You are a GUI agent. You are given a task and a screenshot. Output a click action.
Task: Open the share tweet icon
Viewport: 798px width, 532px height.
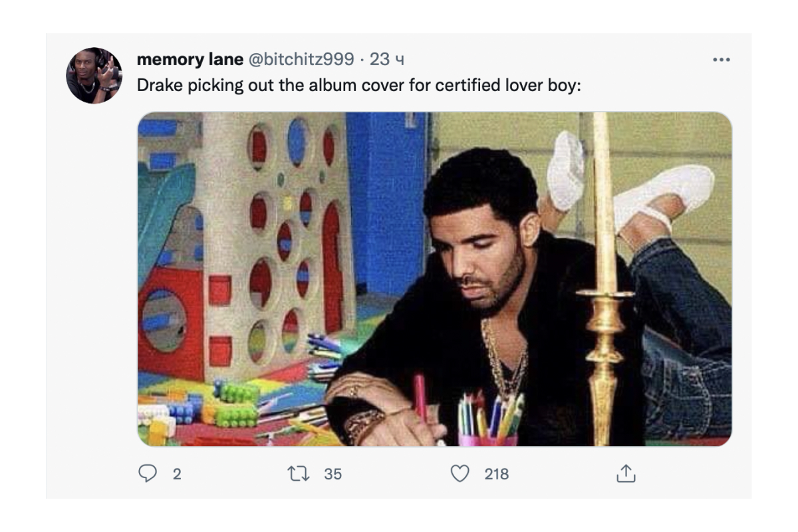[626, 473]
